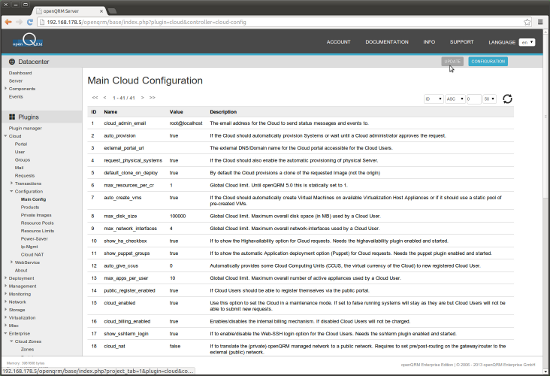Refresh the table with circular arrows icon

(507, 99)
